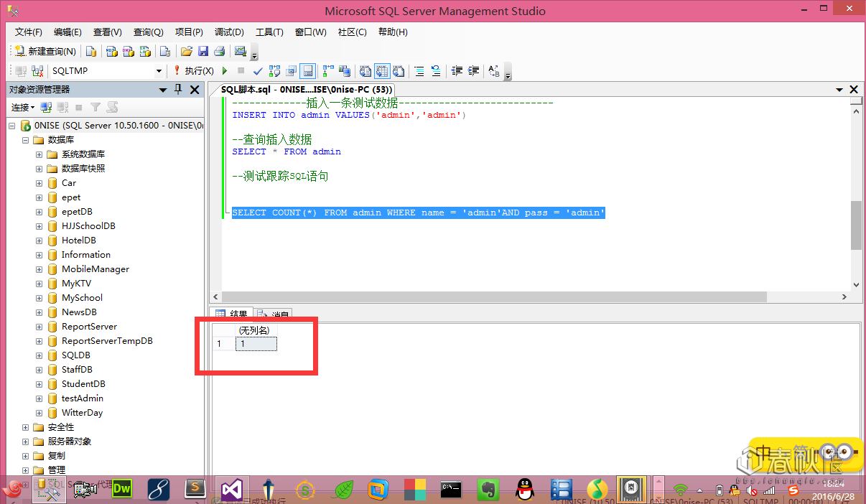866x504 pixels.
Task: Open the Edit (编辑) menu
Action: coord(67,32)
